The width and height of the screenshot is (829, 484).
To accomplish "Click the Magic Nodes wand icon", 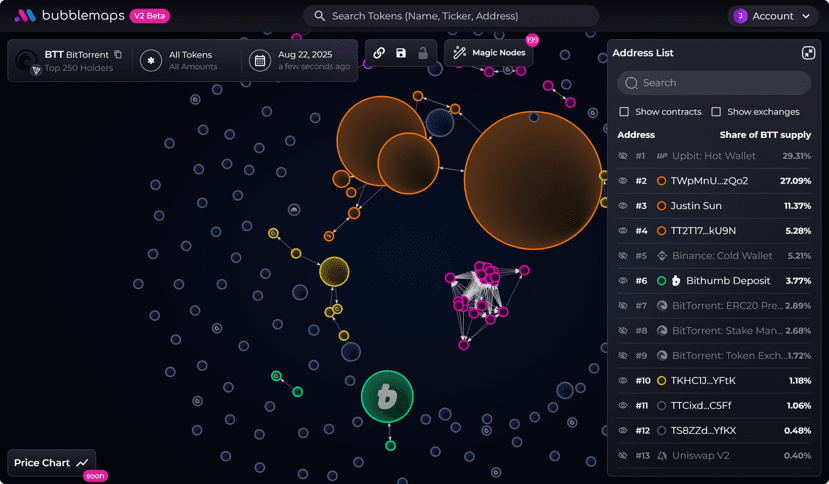I will [x=459, y=52].
